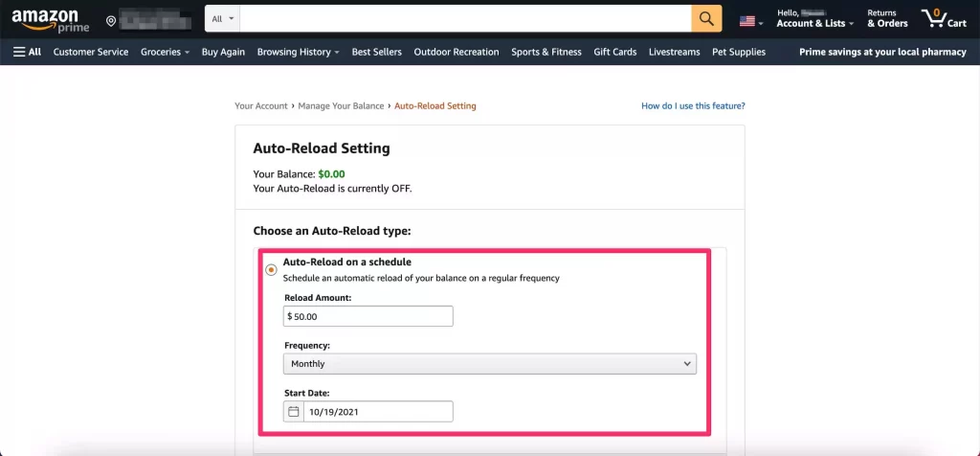Click the Start Date field showing 10/19/2021
The height and width of the screenshot is (456, 980).
(377, 412)
